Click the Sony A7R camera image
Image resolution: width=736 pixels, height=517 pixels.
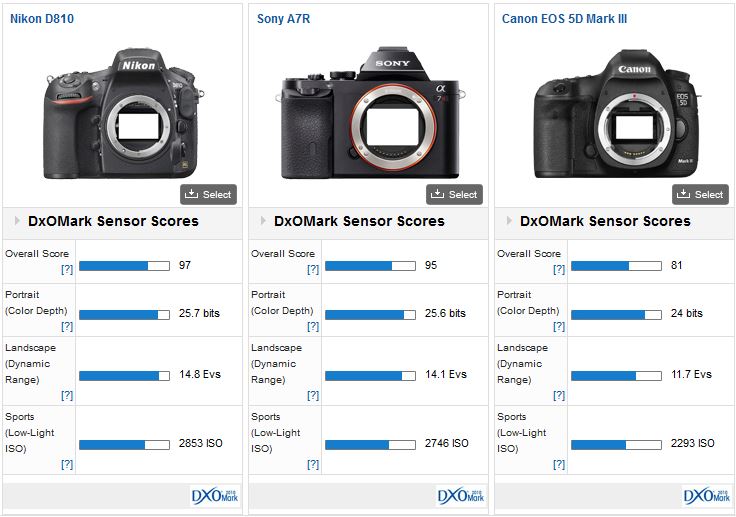(370, 112)
